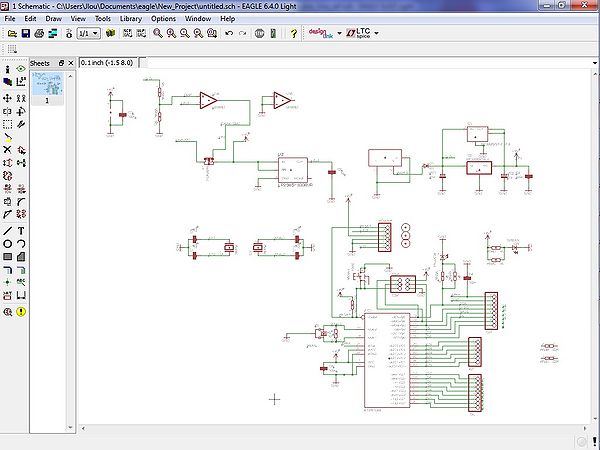Image resolution: width=600 pixels, height=450 pixels.
Task: Select the Circle drawing tool
Action: click(x=8, y=243)
